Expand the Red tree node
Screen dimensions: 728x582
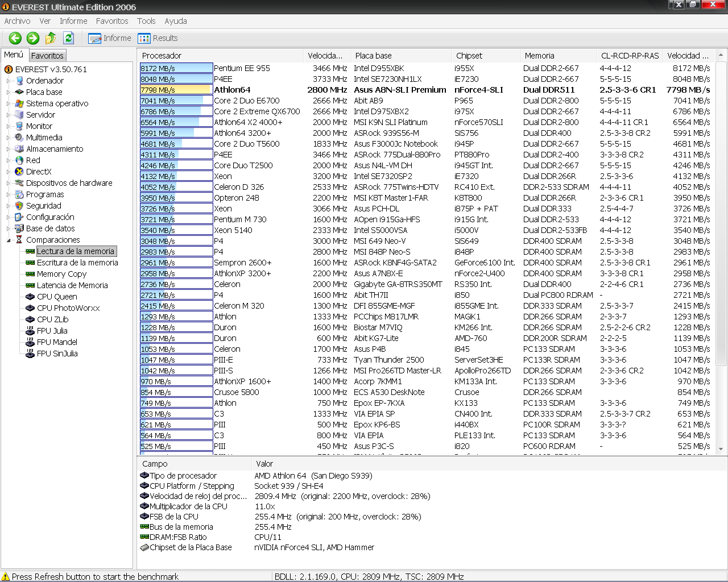(9, 160)
